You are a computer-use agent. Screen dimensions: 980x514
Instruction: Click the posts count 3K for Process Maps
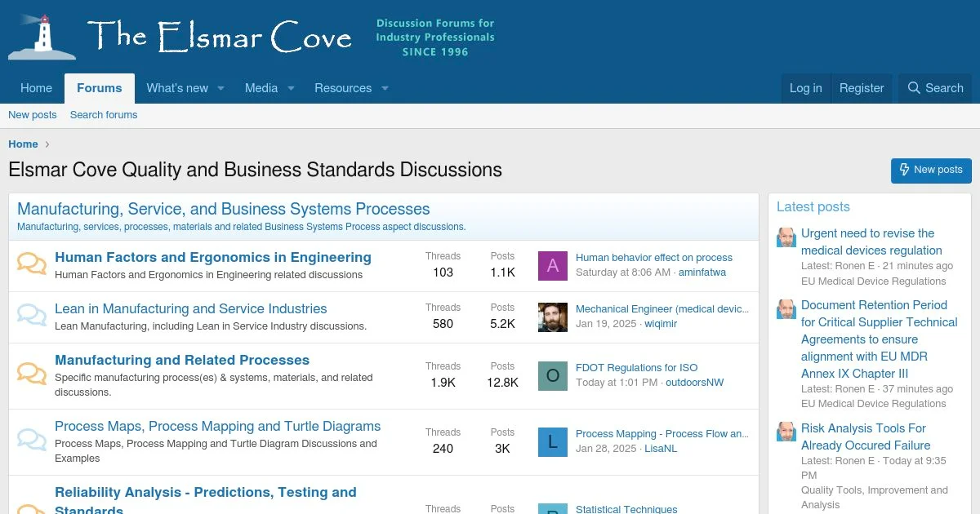502,449
